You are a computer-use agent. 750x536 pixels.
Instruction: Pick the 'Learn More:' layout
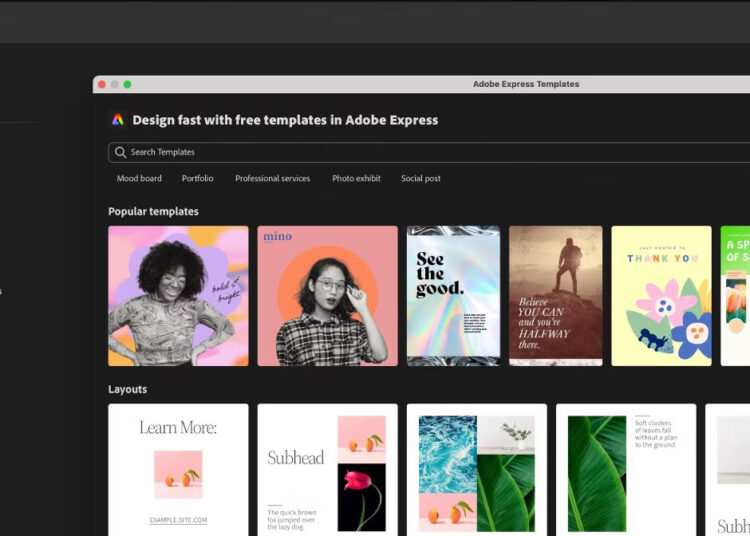tap(178, 470)
